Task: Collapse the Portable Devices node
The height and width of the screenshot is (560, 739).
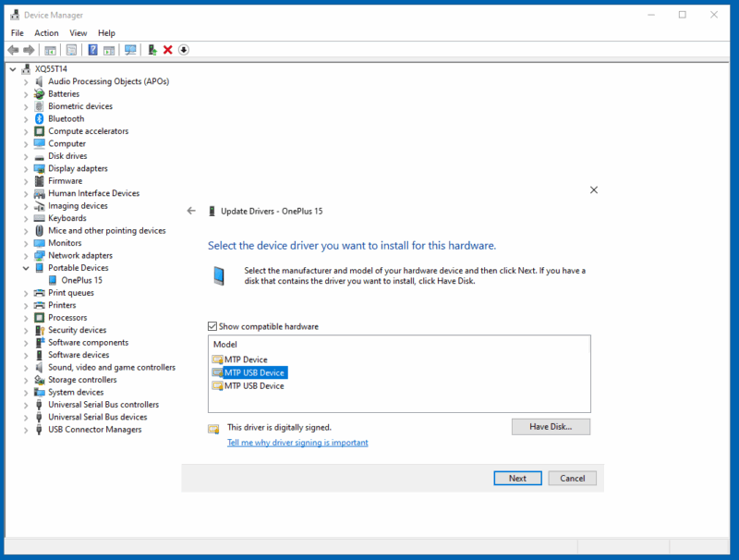Action: 26,268
